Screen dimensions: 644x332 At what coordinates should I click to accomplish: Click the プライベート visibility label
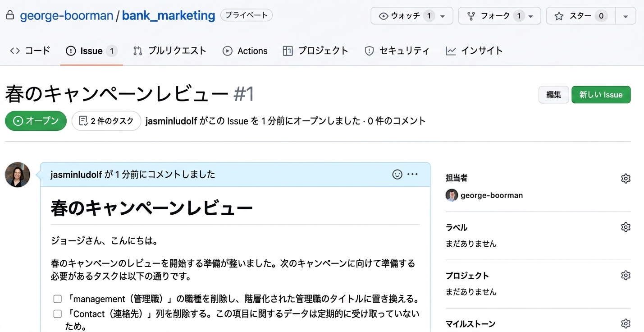click(x=247, y=15)
